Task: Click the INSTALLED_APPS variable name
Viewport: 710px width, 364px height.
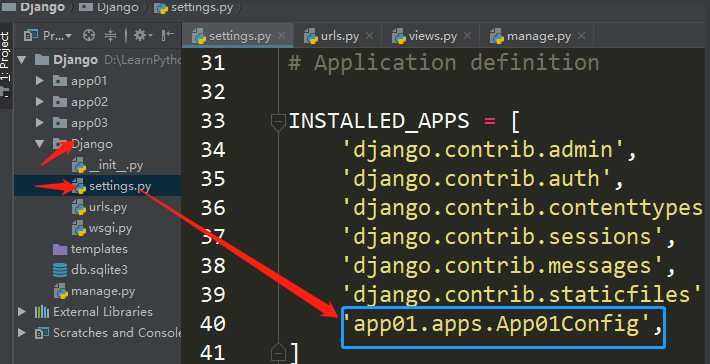Action: [379, 121]
